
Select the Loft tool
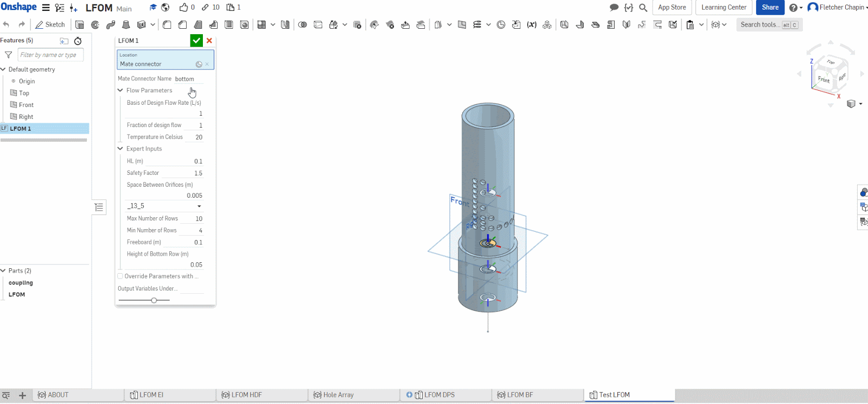point(126,24)
